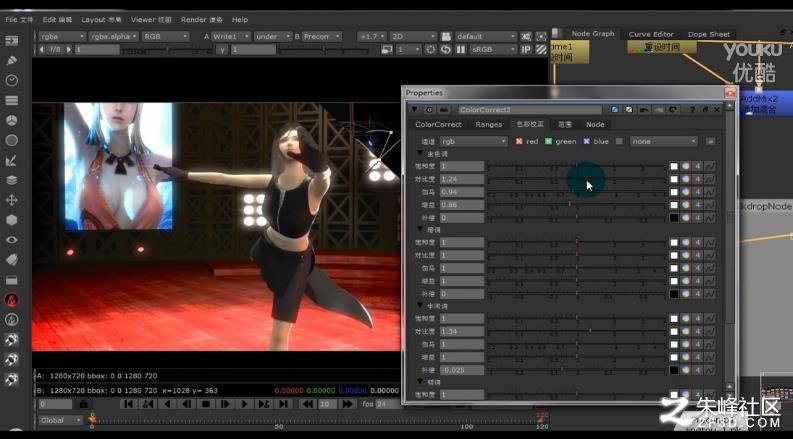The width and height of the screenshot is (793, 439).
Task: Float the ColorCorrect2 panel with the window icon
Action: [705, 110]
